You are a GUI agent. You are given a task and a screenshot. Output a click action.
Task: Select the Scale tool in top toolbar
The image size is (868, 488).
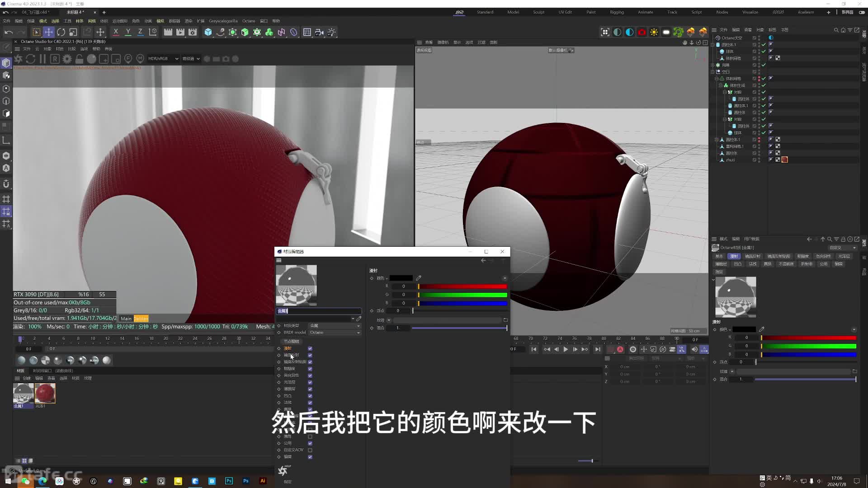click(x=73, y=32)
